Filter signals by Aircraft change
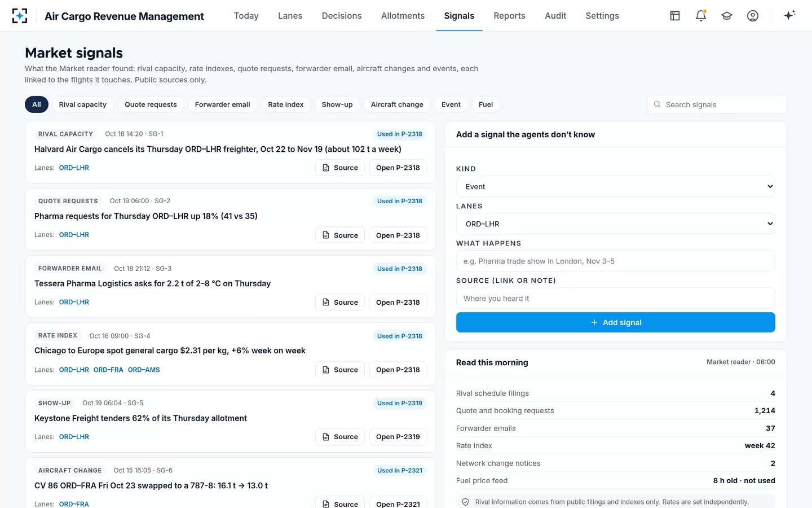The height and width of the screenshot is (508, 812). 397,104
